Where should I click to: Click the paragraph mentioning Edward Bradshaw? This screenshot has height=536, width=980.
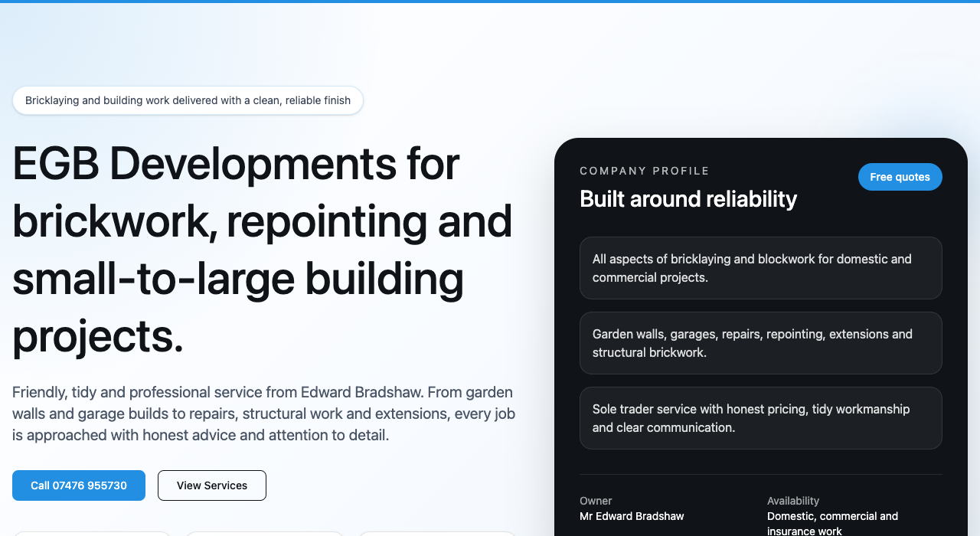tap(264, 413)
